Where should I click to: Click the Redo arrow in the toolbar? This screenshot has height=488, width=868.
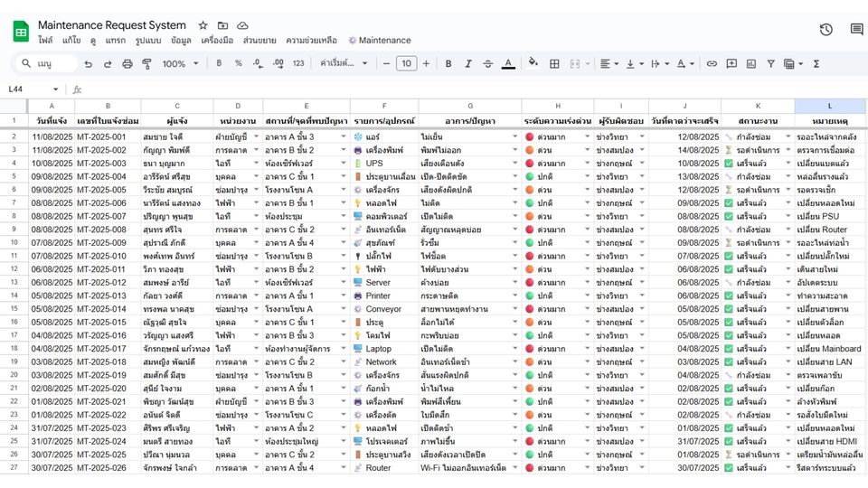(108, 63)
